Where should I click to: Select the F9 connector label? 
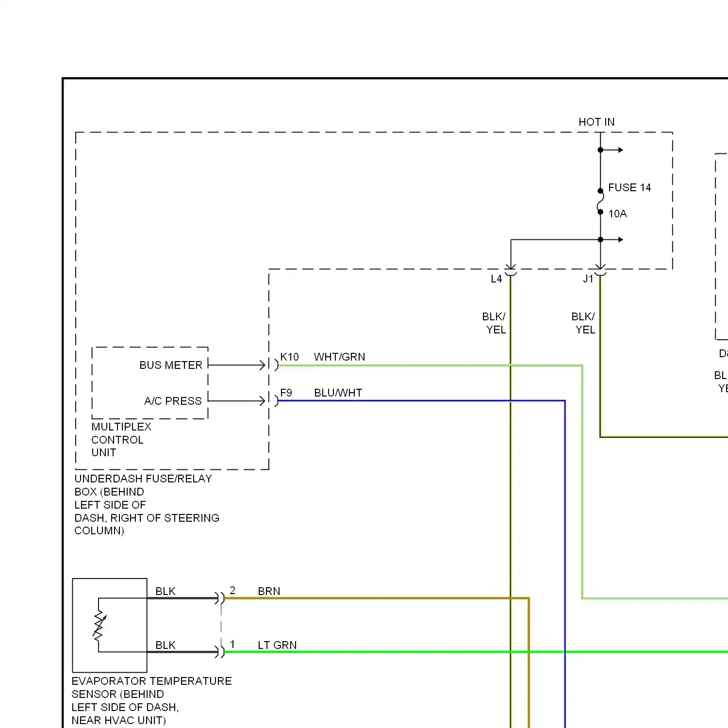(286, 393)
